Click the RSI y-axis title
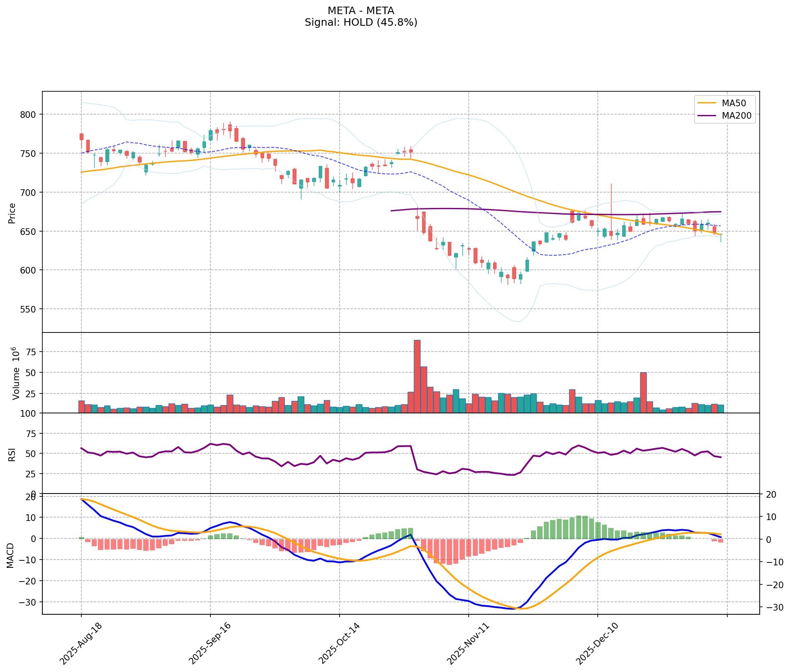This screenshot has width=790, height=672. [x=12, y=453]
